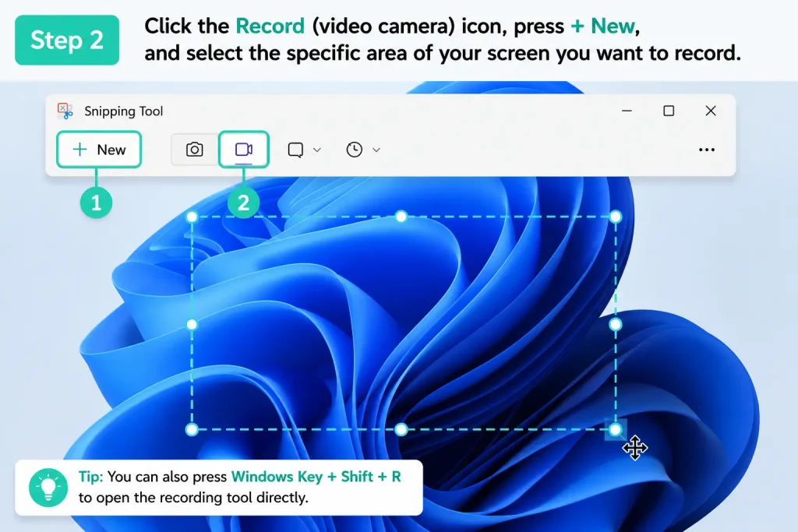Image resolution: width=798 pixels, height=532 pixels.
Task: Click the top-middle selection handle
Action: coord(401,217)
